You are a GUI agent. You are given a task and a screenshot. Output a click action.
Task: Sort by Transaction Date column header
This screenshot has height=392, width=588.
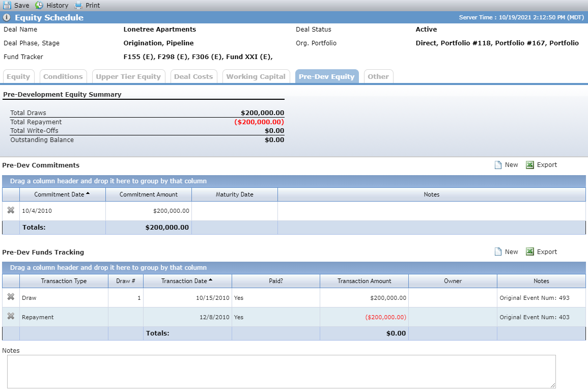click(x=184, y=281)
